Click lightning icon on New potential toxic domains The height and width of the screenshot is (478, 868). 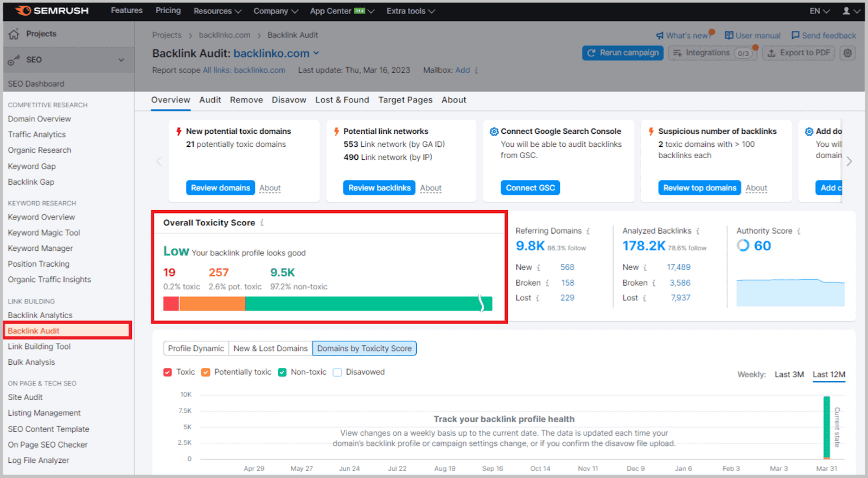coord(178,132)
